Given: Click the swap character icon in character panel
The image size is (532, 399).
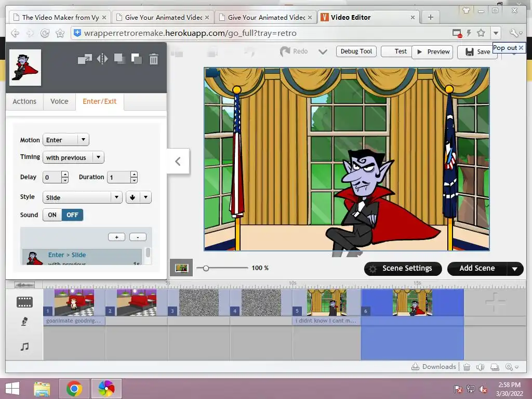Looking at the screenshot, I should coord(85,59).
